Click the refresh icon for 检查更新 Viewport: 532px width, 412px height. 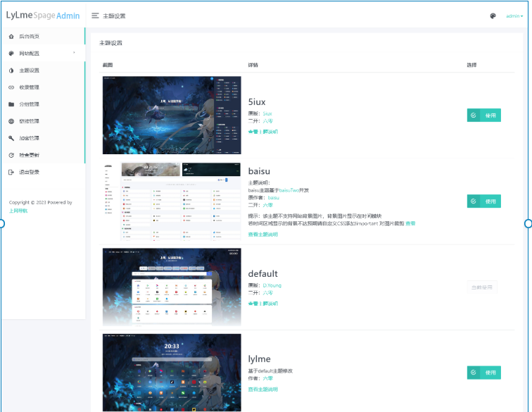coord(11,155)
